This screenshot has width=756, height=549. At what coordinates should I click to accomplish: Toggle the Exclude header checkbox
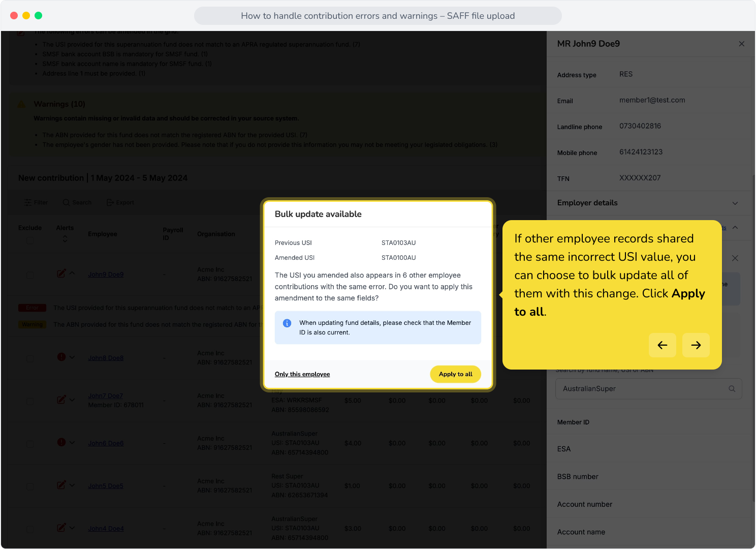(x=30, y=240)
